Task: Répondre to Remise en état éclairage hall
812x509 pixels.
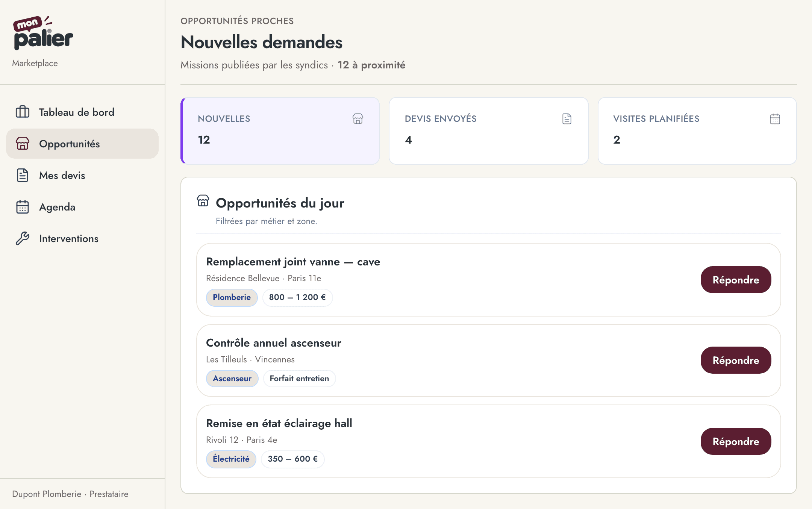Action: click(736, 441)
